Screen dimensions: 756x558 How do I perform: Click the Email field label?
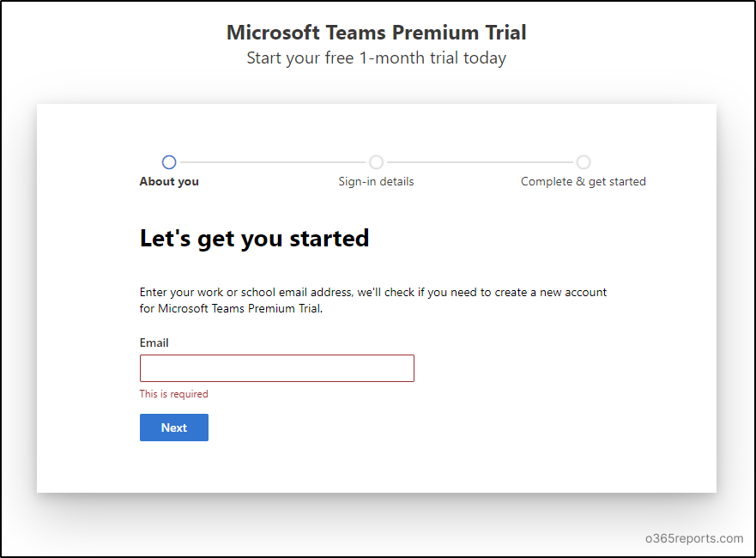pyautogui.click(x=154, y=343)
